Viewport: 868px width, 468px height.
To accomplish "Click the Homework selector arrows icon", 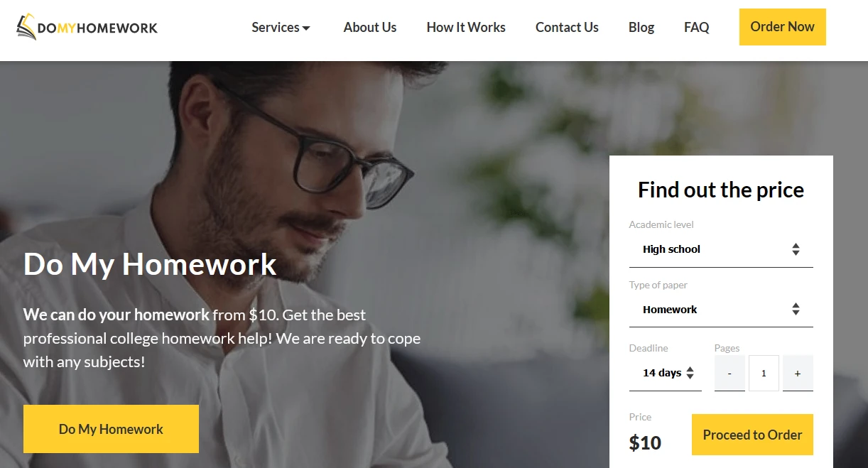I will 796,310.
